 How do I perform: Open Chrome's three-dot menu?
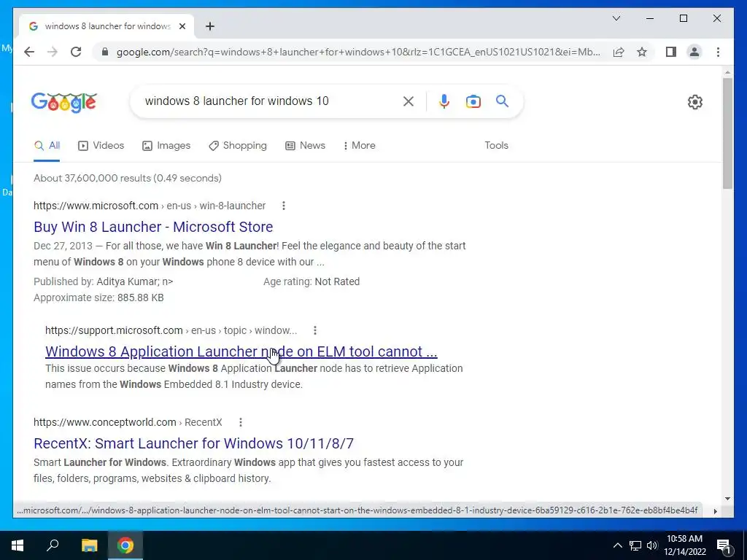point(718,52)
